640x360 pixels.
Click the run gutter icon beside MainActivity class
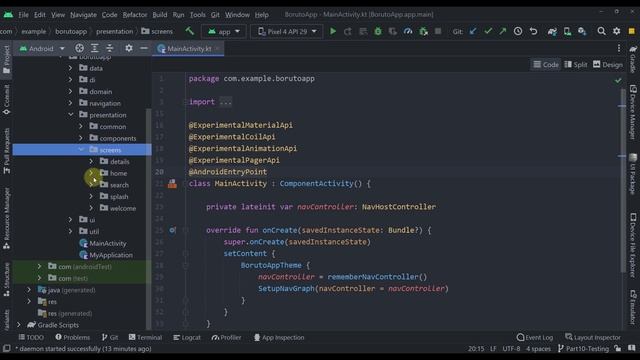(172, 184)
